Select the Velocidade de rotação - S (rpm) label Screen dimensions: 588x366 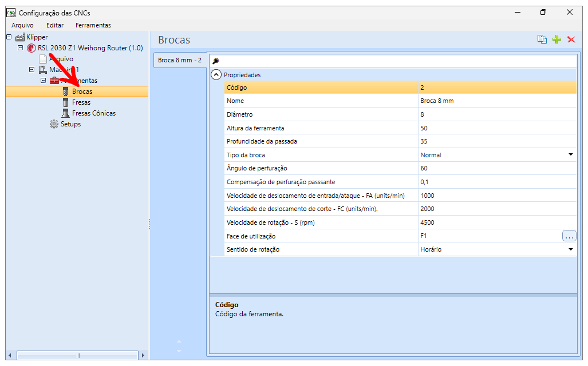(x=271, y=222)
